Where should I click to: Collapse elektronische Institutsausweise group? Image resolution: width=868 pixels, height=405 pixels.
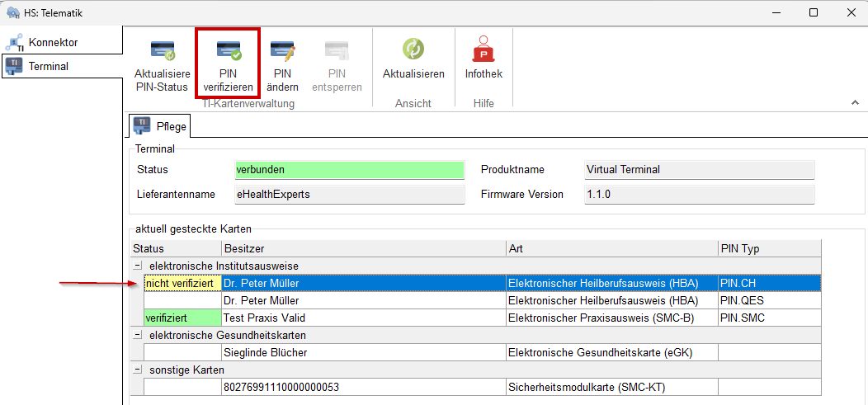coord(137,266)
